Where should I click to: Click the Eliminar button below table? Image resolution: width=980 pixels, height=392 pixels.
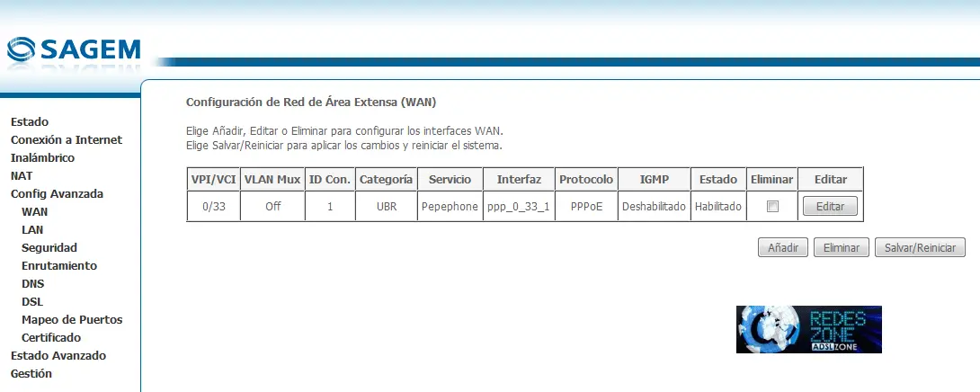click(842, 247)
